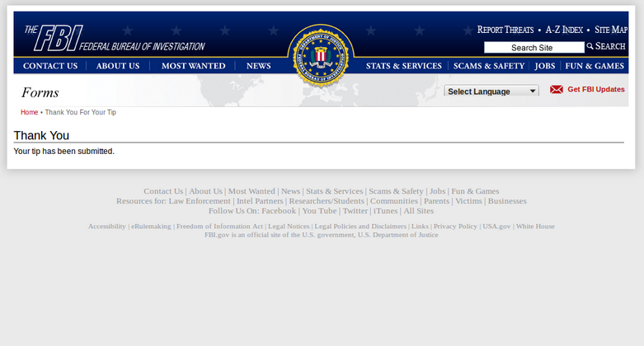This screenshot has width=644, height=346.
Task: Open the Stats & Services menu
Action: pos(404,66)
